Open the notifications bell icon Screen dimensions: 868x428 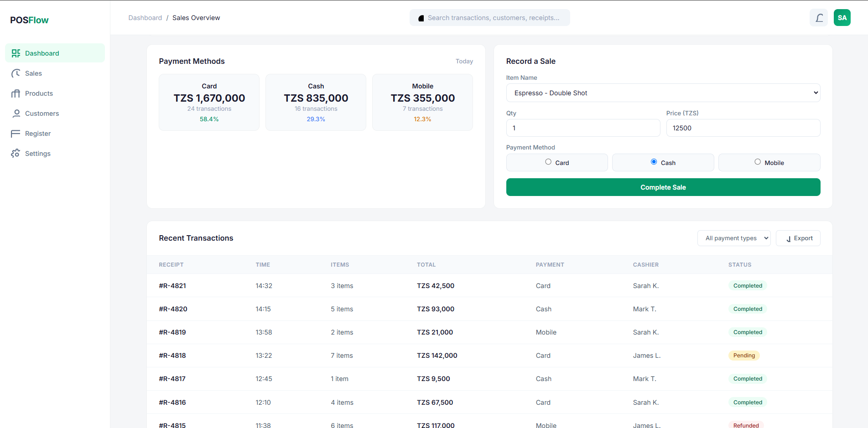click(819, 18)
